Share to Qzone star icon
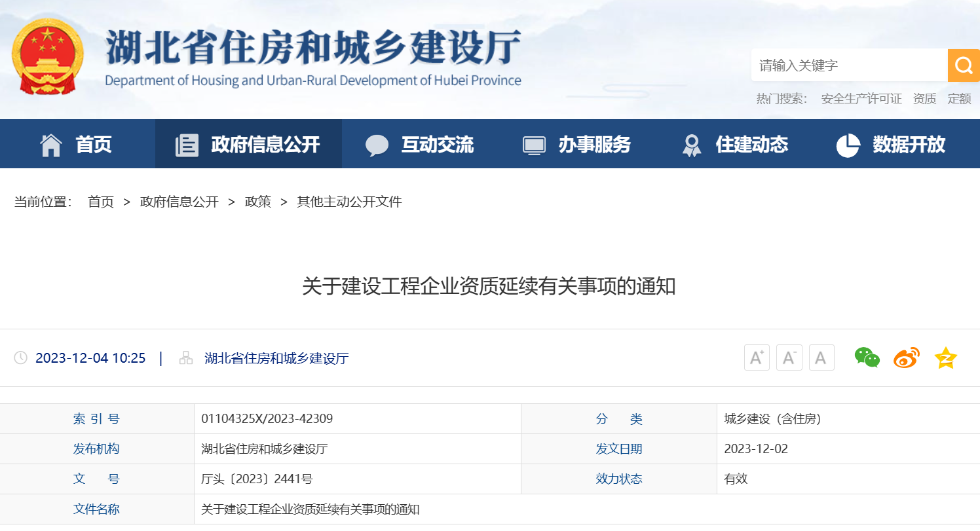The width and height of the screenshot is (980, 531). (x=945, y=357)
